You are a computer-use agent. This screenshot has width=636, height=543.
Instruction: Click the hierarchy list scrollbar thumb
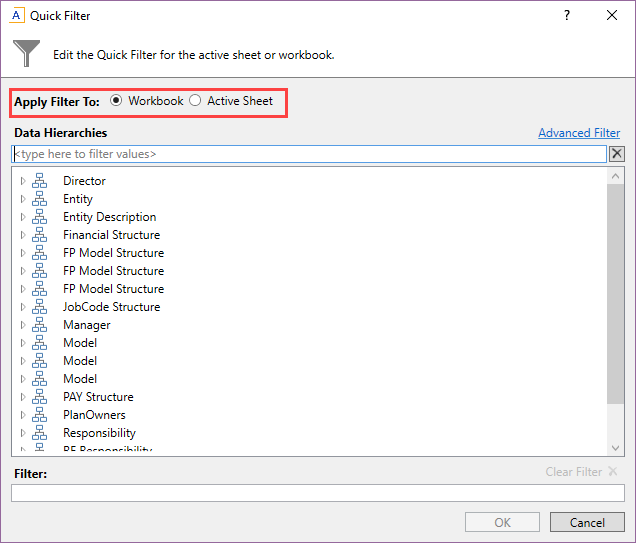(615, 294)
